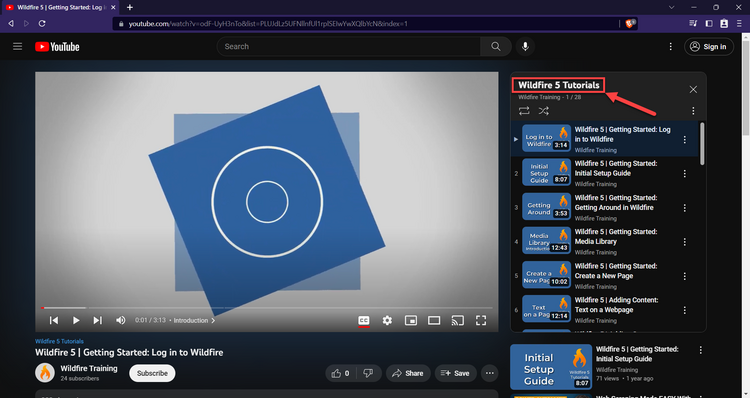Viewport: 750px width, 398px height.
Task: Select Text on a Webpage playlist item
Action: tap(605, 310)
